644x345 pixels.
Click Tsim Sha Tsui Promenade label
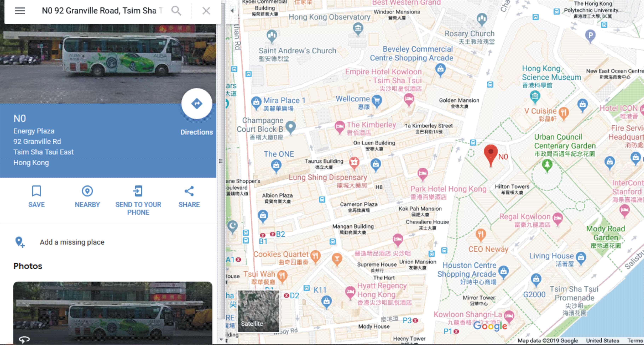pos(574,301)
